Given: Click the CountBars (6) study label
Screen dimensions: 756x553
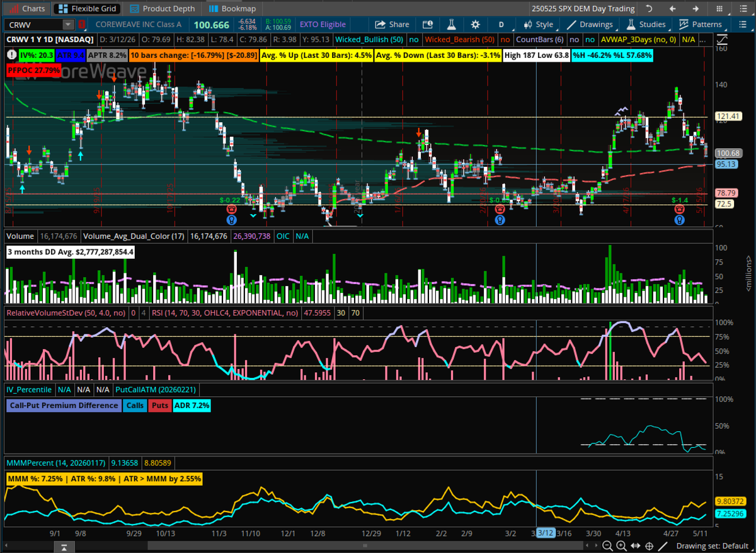Looking at the screenshot, I should point(541,40).
